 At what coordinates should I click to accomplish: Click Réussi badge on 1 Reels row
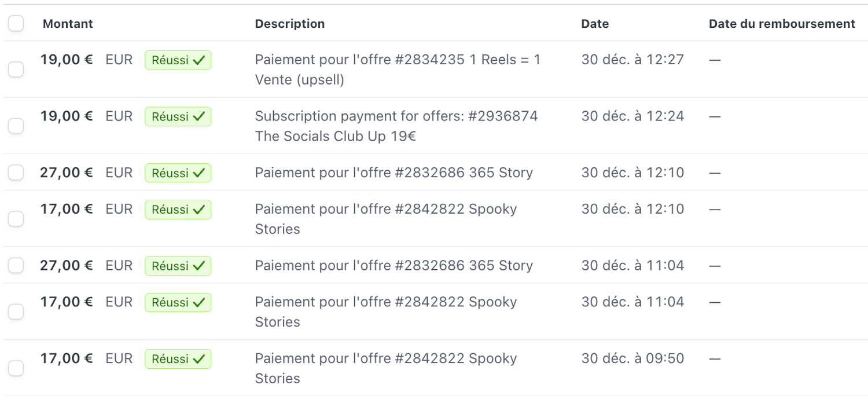178,60
